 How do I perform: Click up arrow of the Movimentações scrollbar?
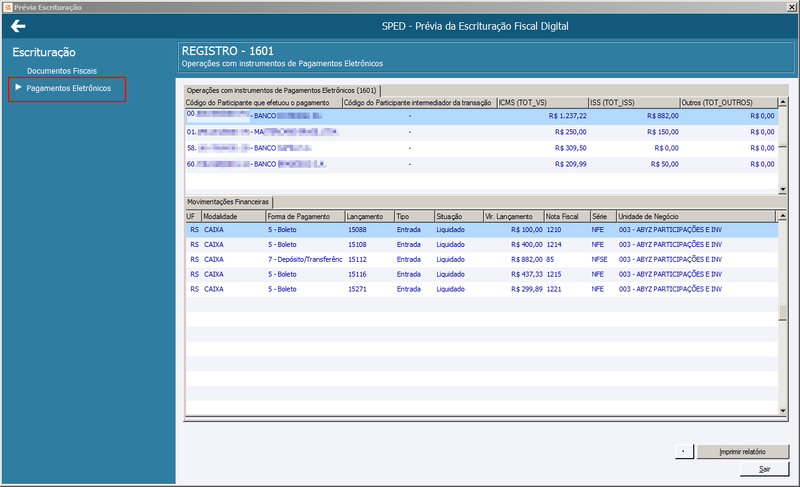[783, 216]
